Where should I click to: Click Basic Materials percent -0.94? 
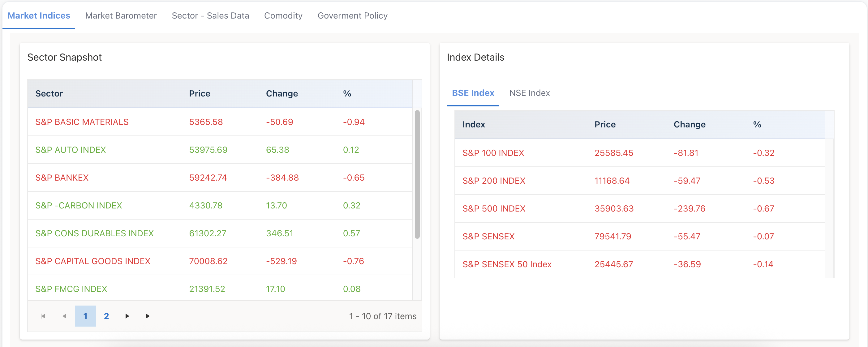(x=354, y=122)
